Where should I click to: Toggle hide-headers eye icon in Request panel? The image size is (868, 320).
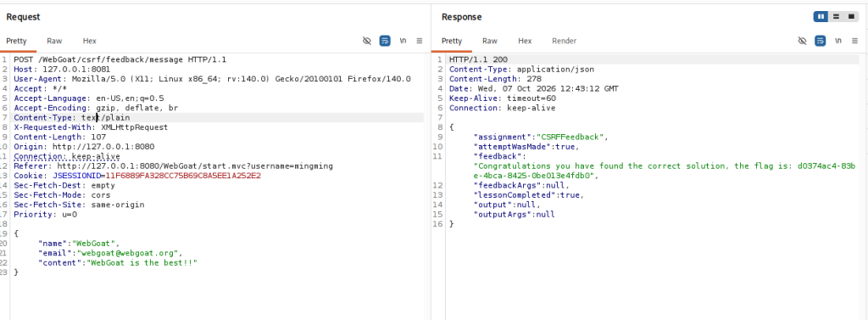pos(366,41)
